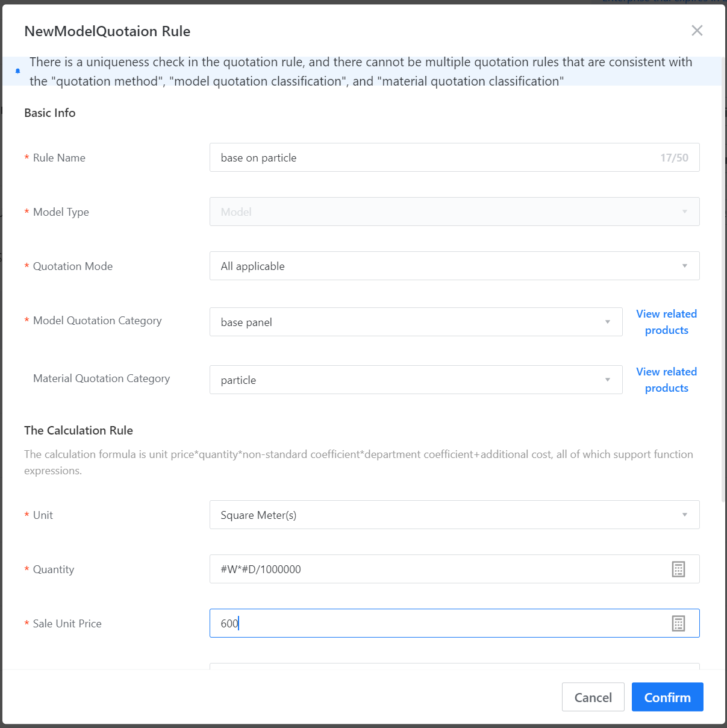Screen dimensions: 727x728
Task: Click into the Quantity formula field
Action: (x=440, y=569)
